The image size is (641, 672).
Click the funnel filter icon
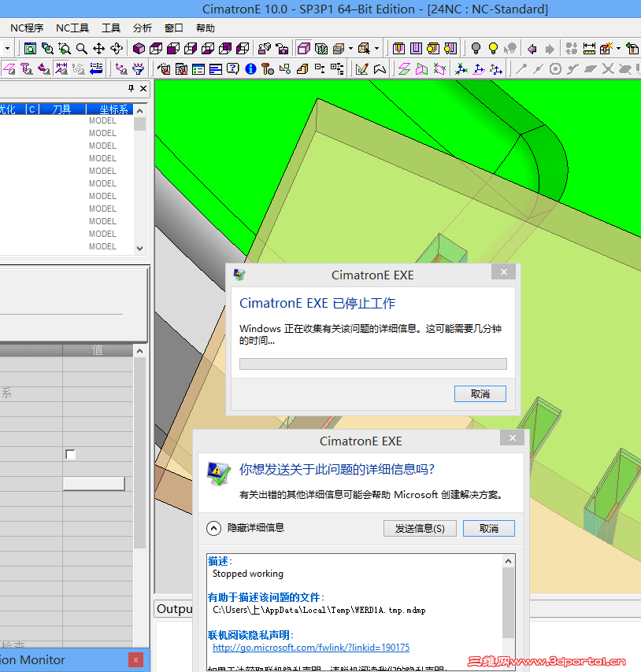pyautogui.click(x=139, y=69)
